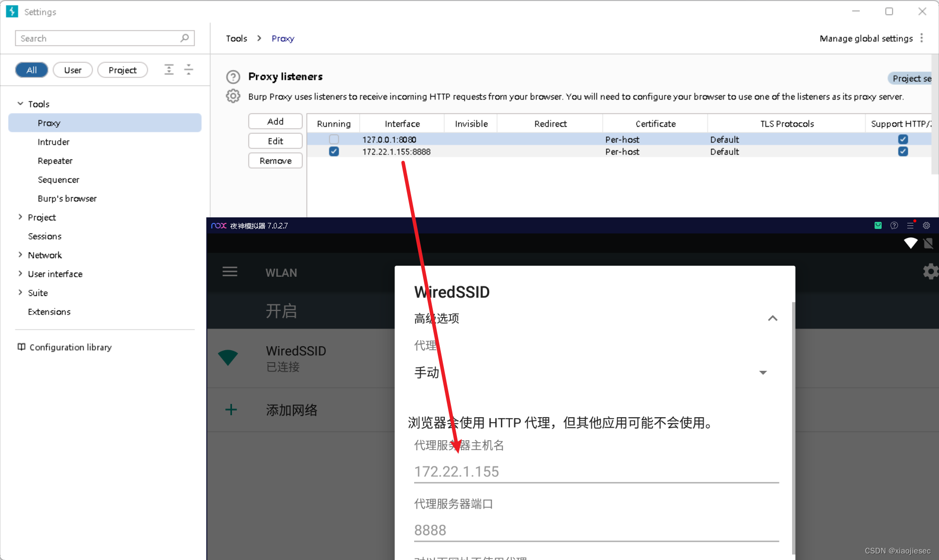This screenshot has width=939, height=560.
Task: Select Repeater in the settings tree
Action: point(55,161)
